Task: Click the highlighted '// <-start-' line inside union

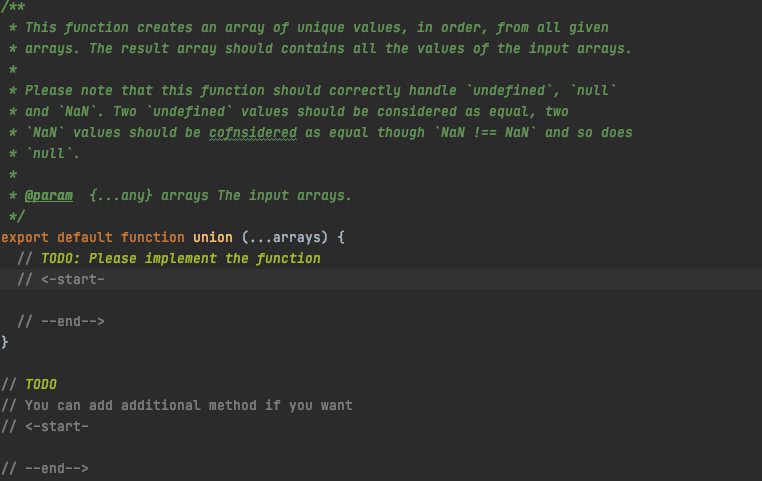Action: pyautogui.click(x=381, y=279)
